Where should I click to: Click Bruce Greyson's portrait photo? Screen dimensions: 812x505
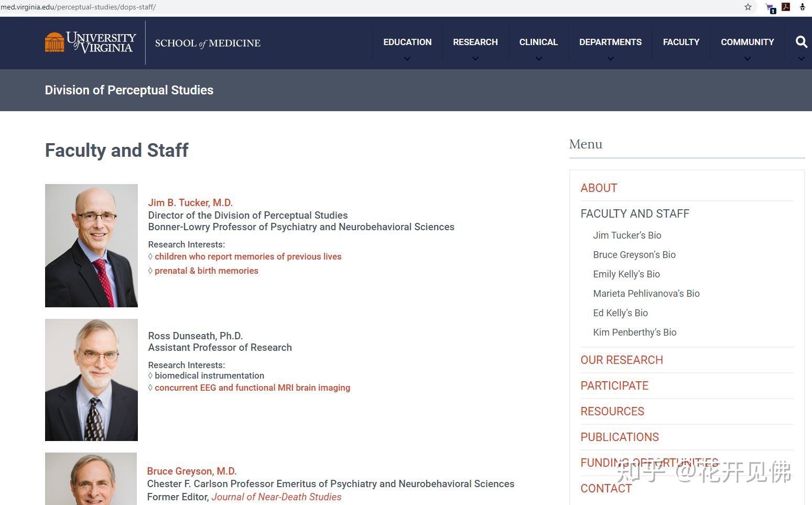point(91,479)
